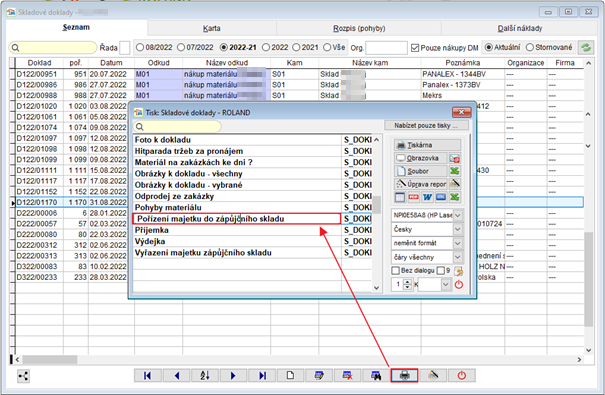This screenshot has height=395, width=605.
Task: Click the red power icon in bottom toolbar
Action: coord(461,375)
